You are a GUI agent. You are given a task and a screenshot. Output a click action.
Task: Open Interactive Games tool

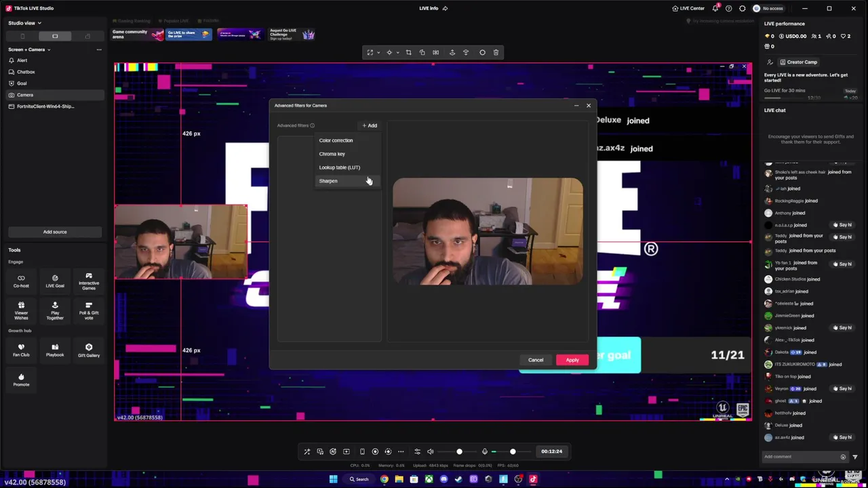(x=89, y=281)
